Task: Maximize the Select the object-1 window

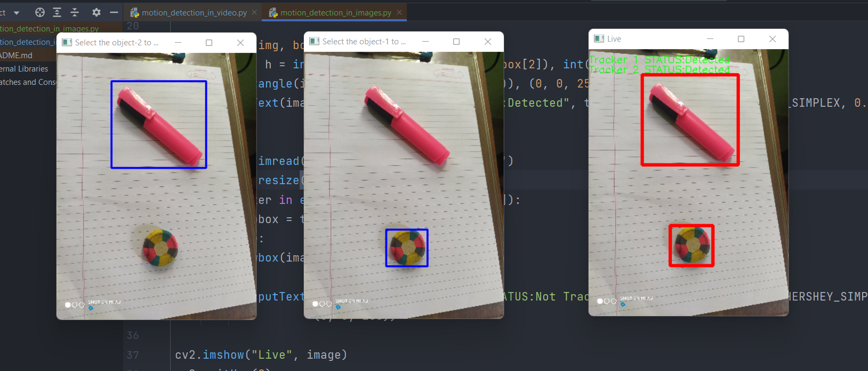Action: [x=456, y=42]
